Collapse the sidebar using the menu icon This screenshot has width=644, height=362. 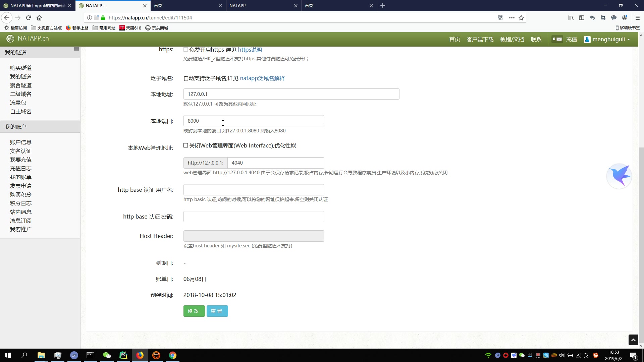pos(76,49)
